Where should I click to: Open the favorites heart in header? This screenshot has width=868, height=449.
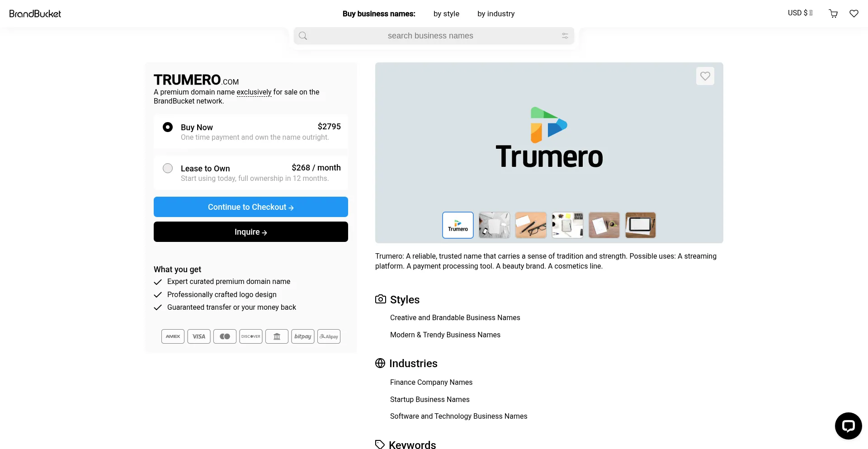pyautogui.click(x=854, y=14)
